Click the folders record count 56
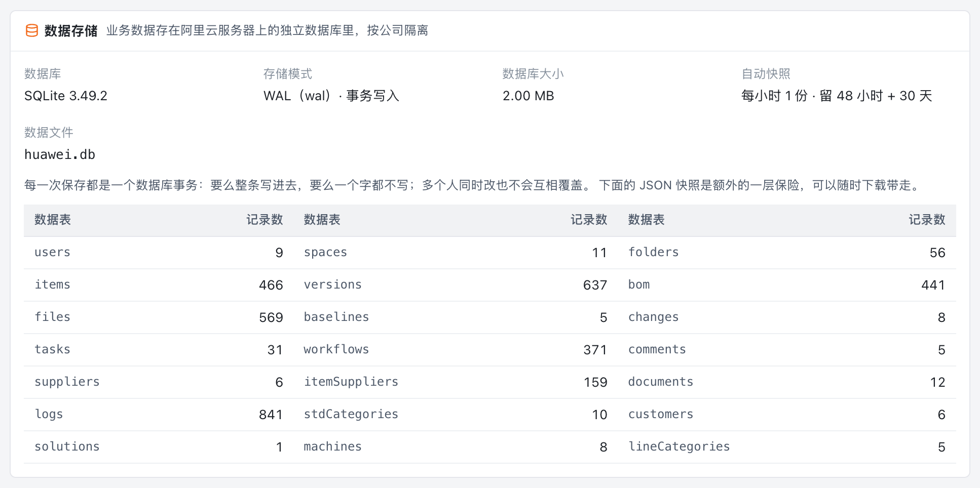Viewport: 980px width, 488px height. (x=937, y=253)
